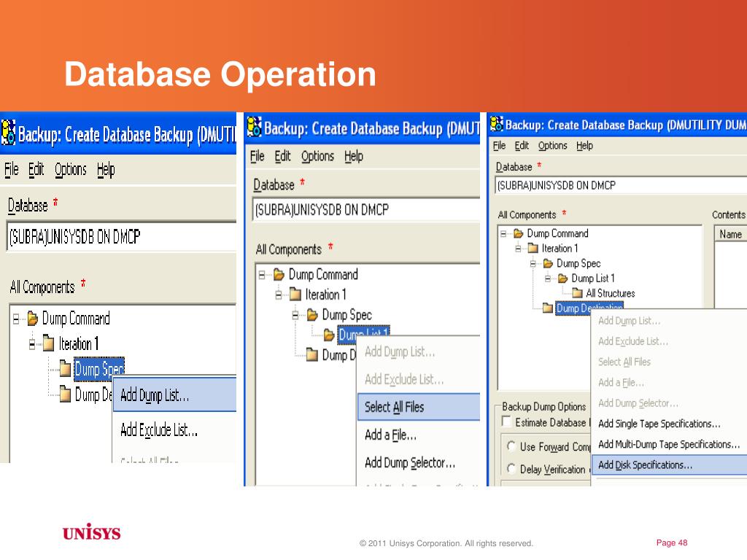Image resolution: width=747 pixels, height=560 pixels.
Task: Choose Add Single Tape Specifications... in the context menu
Action: tap(670, 424)
